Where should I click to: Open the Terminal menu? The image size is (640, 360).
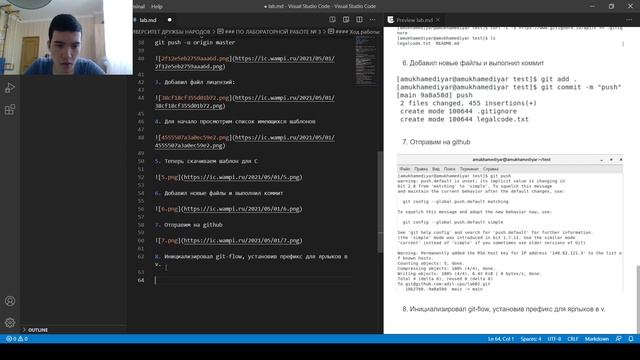tap(138, 6)
